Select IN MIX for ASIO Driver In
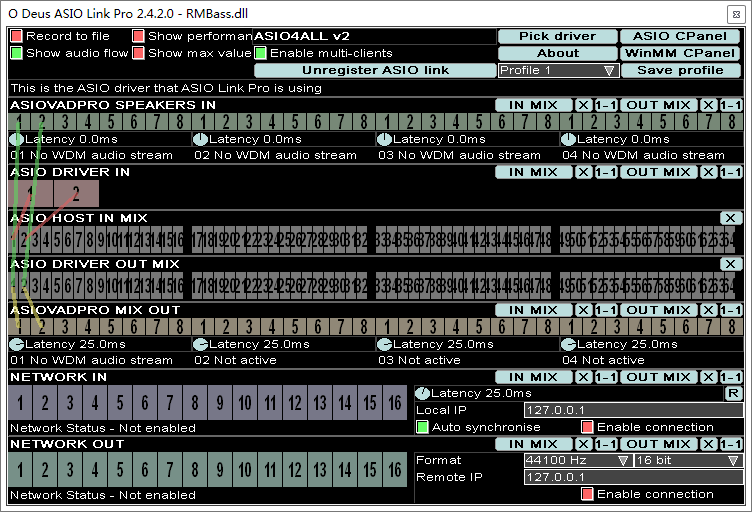 coord(533,172)
